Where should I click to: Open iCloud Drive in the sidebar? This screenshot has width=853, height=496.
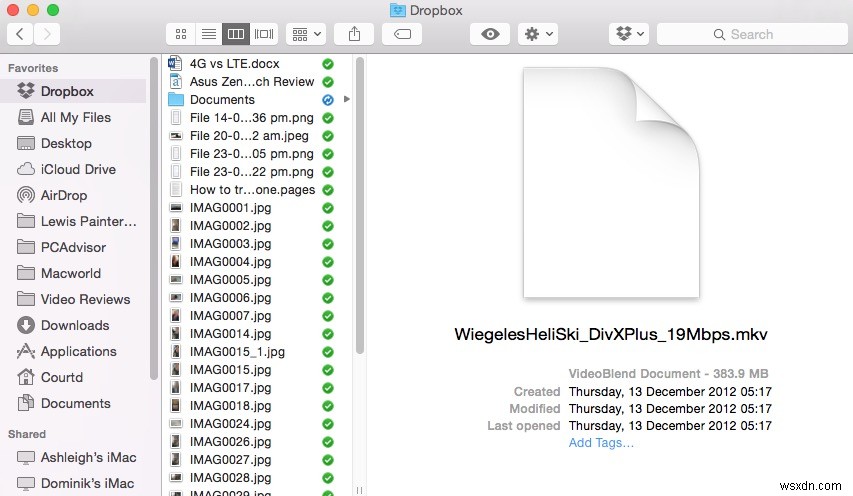tap(73, 169)
